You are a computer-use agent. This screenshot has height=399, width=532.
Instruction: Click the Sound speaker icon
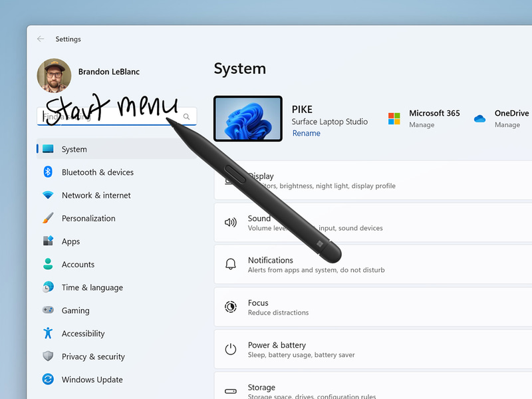231,222
